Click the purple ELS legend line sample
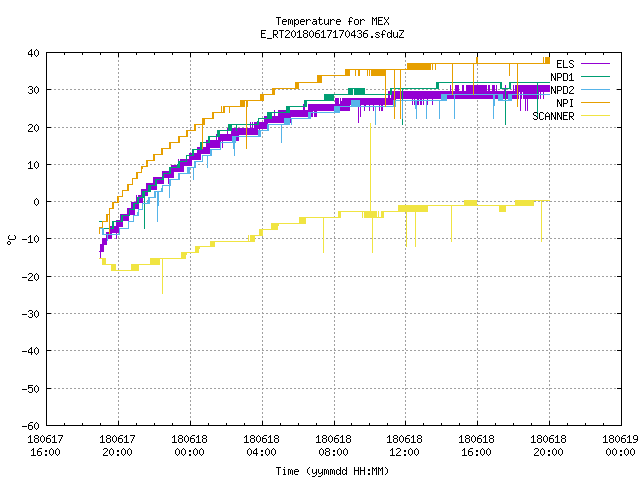 (595, 64)
